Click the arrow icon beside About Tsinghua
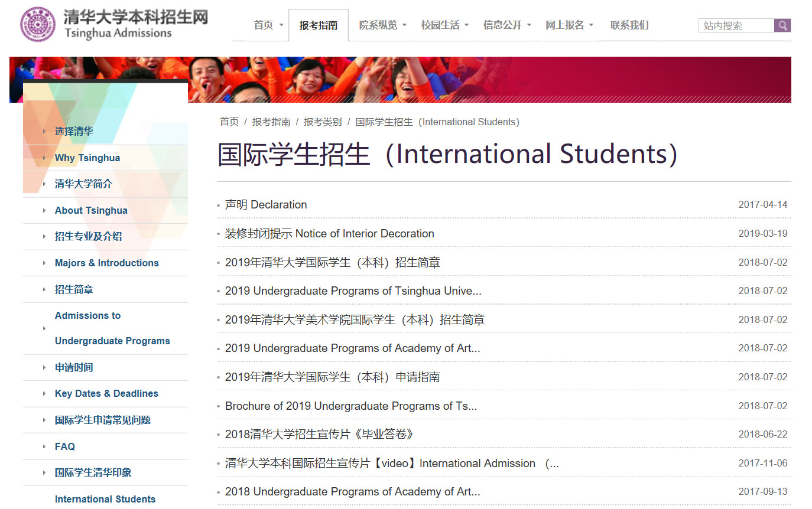This screenshot has height=509, width=812. tap(44, 211)
